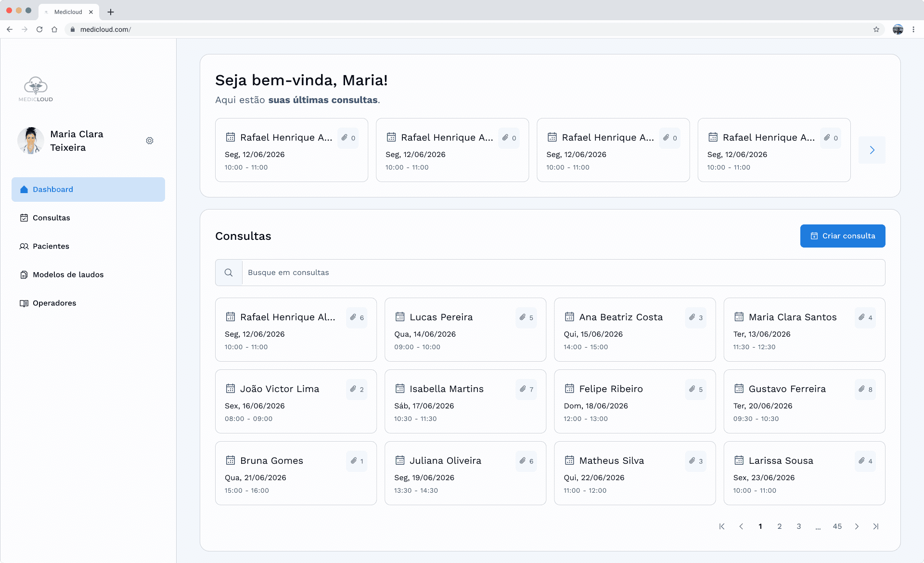Click Maria Clara Teixeira avatar photo
The image size is (924, 563).
[31, 141]
